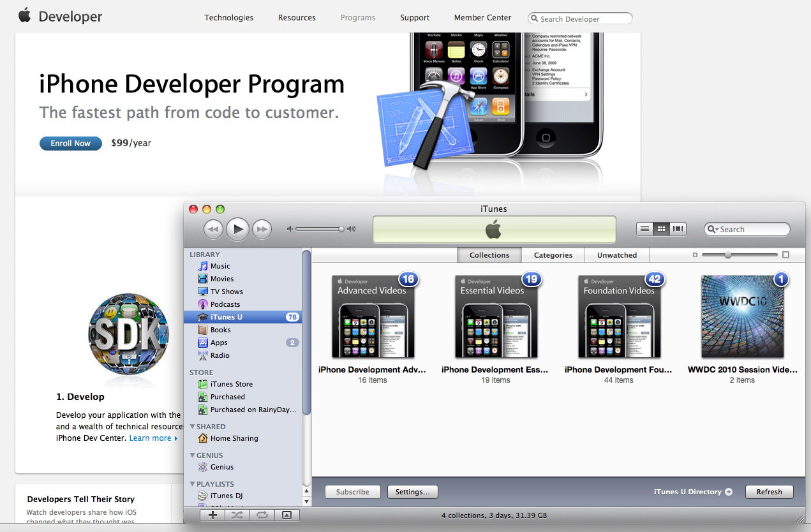Click the show artwork viewer button
The image size is (811, 532).
(x=286, y=515)
